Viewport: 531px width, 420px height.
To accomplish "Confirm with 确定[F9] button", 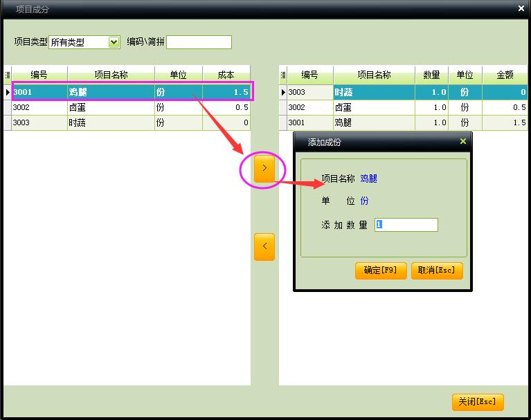I will coord(381,271).
